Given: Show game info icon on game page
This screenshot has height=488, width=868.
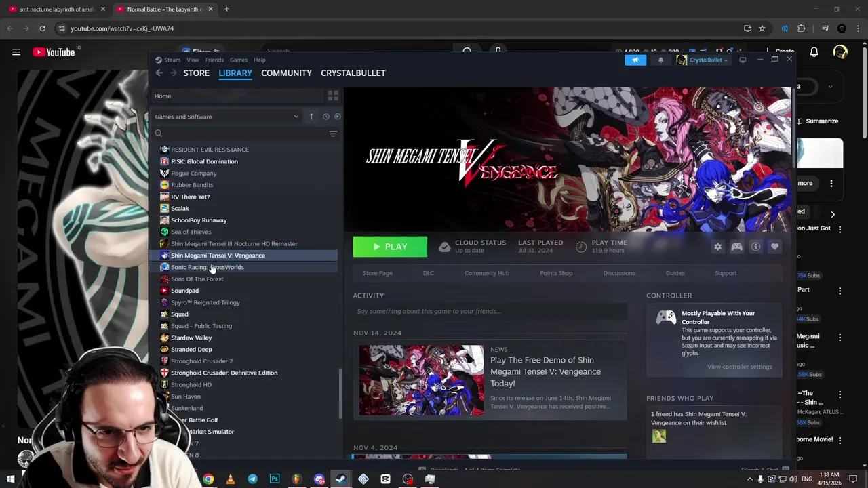Looking at the screenshot, I should click(x=755, y=247).
